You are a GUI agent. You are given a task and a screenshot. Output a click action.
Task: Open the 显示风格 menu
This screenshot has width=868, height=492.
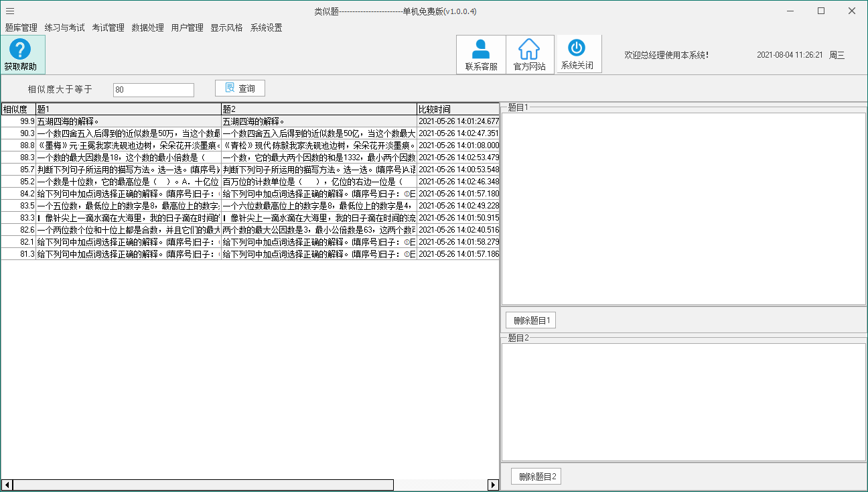(x=226, y=28)
